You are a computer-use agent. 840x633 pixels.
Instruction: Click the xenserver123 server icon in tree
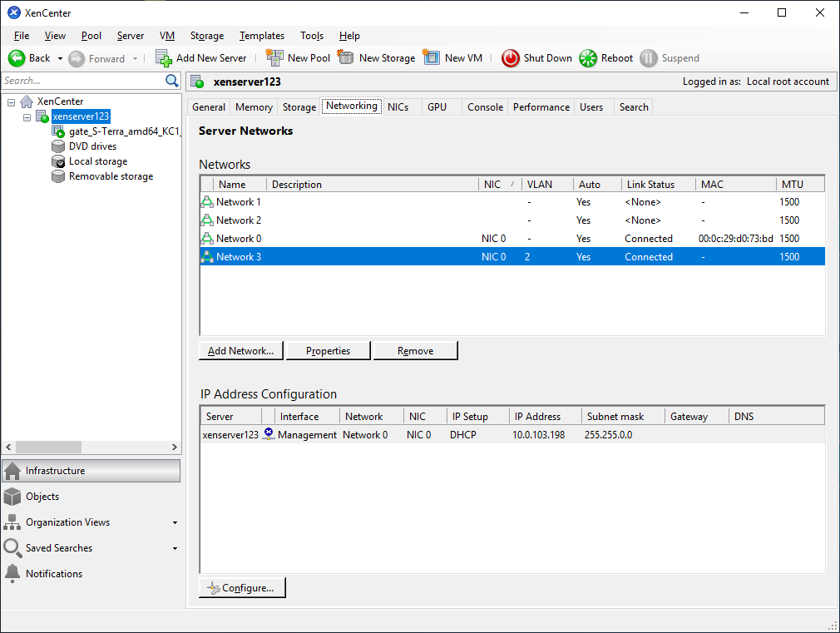coord(42,116)
